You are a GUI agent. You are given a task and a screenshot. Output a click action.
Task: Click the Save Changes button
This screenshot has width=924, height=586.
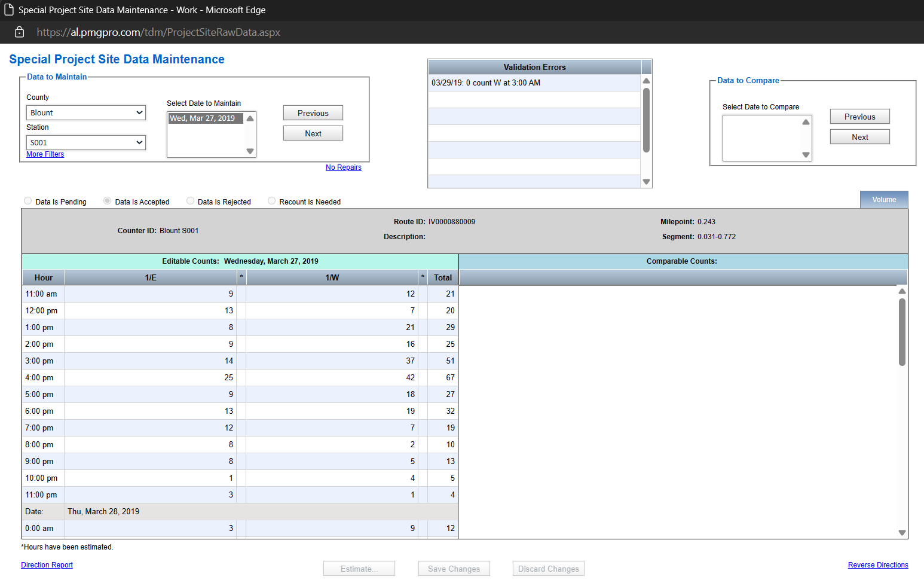pos(454,568)
